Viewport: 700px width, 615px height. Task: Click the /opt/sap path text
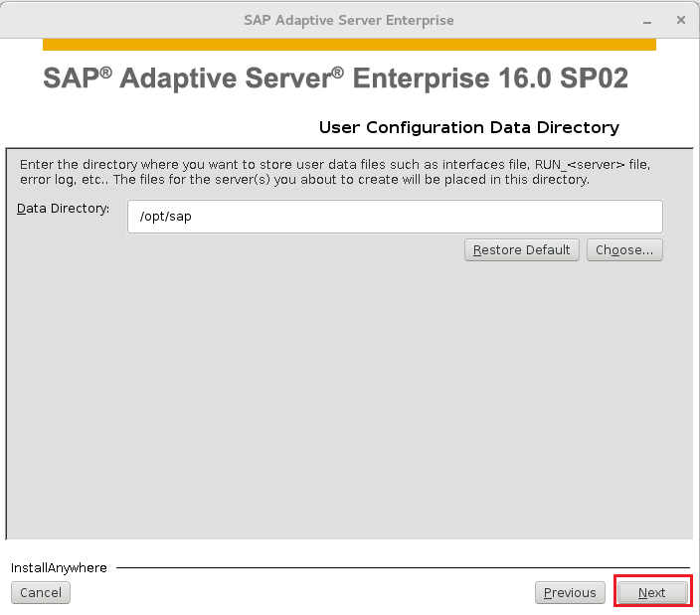click(166, 217)
